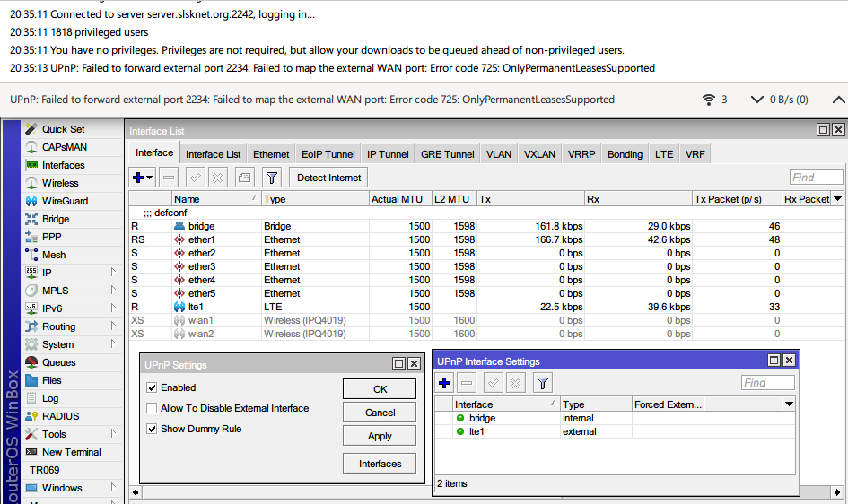848x504 pixels.
Task: Expand System submenu
Action: (113, 343)
